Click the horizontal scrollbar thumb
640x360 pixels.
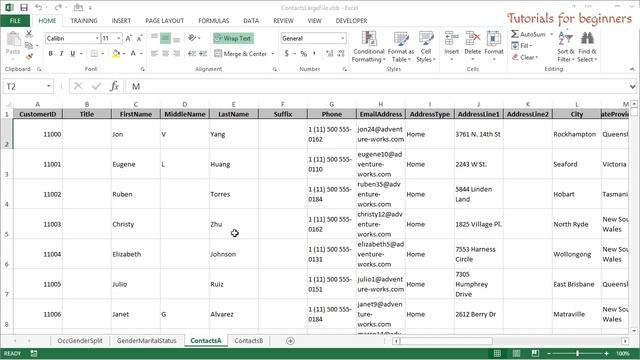[446, 341]
